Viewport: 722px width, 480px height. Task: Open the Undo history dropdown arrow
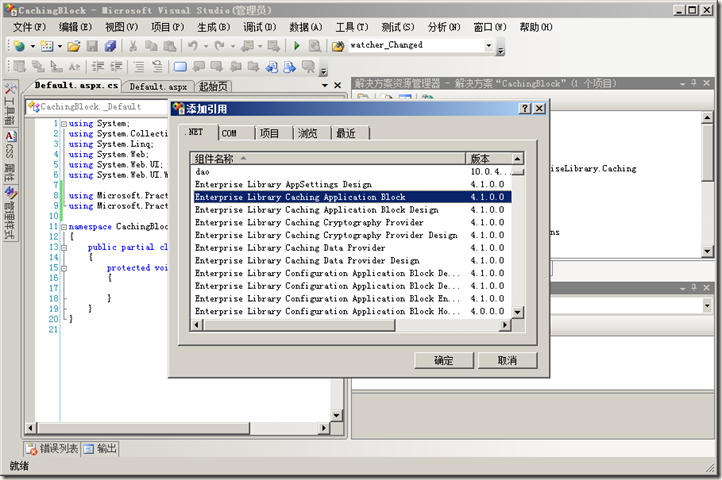pos(205,46)
